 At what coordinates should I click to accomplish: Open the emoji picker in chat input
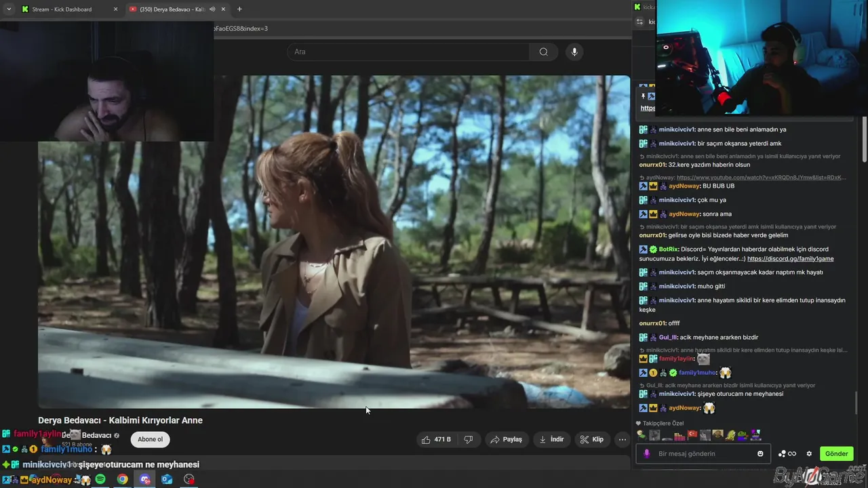tap(760, 453)
